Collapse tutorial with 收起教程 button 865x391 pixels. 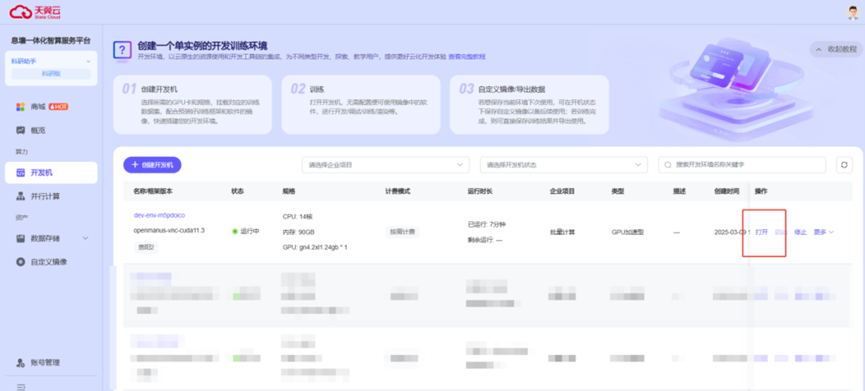coord(836,49)
